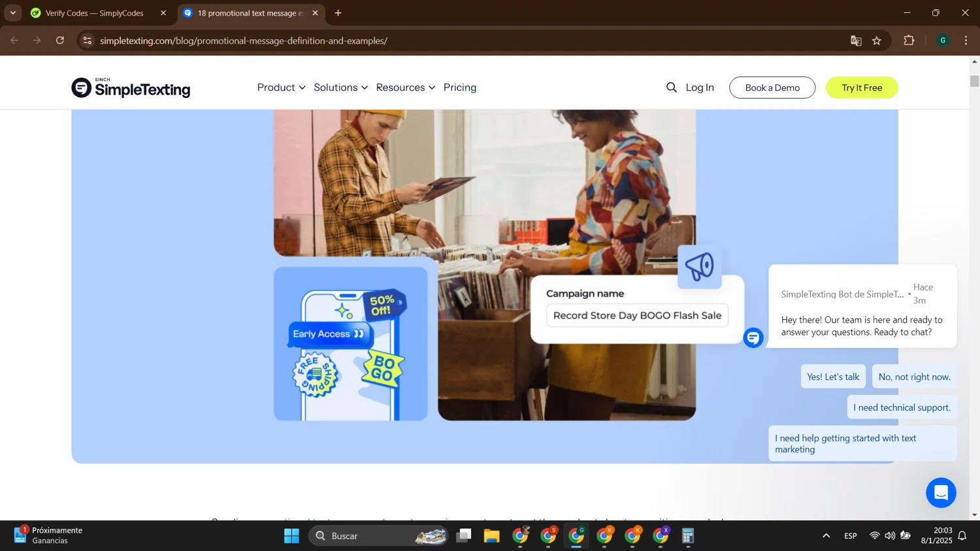Click the Campaign name input field

[637, 315]
